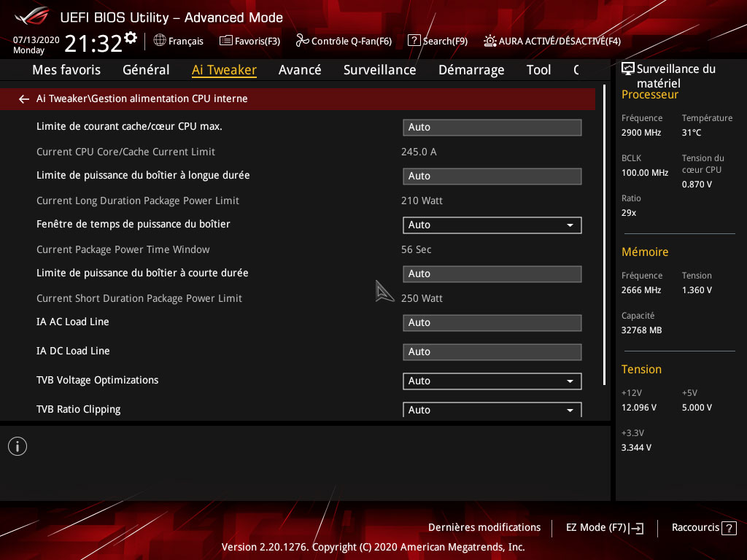747x560 pixels.
Task: Click the settings gear icon beside the clock
Action: tap(131, 38)
